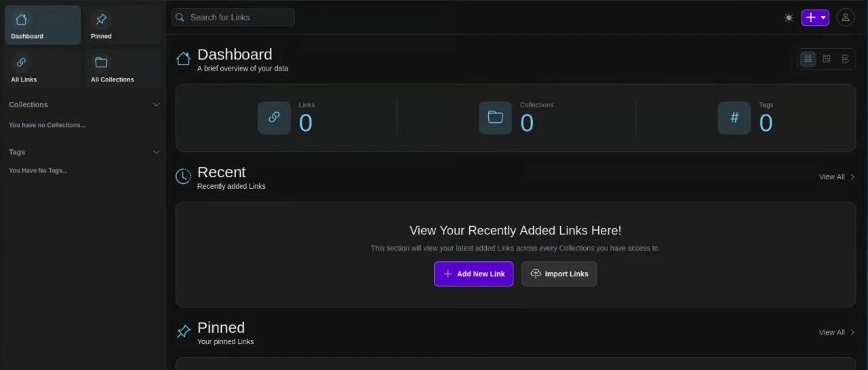Open the purple plus create-new dropdown

click(814, 18)
